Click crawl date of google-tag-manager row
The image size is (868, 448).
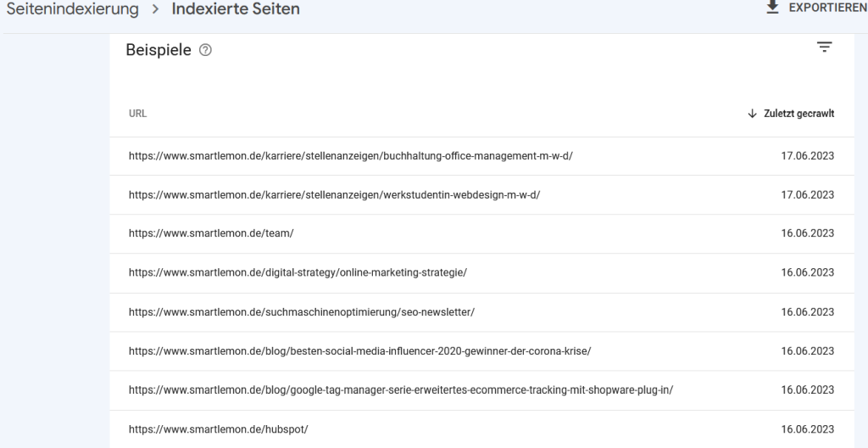(807, 390)
